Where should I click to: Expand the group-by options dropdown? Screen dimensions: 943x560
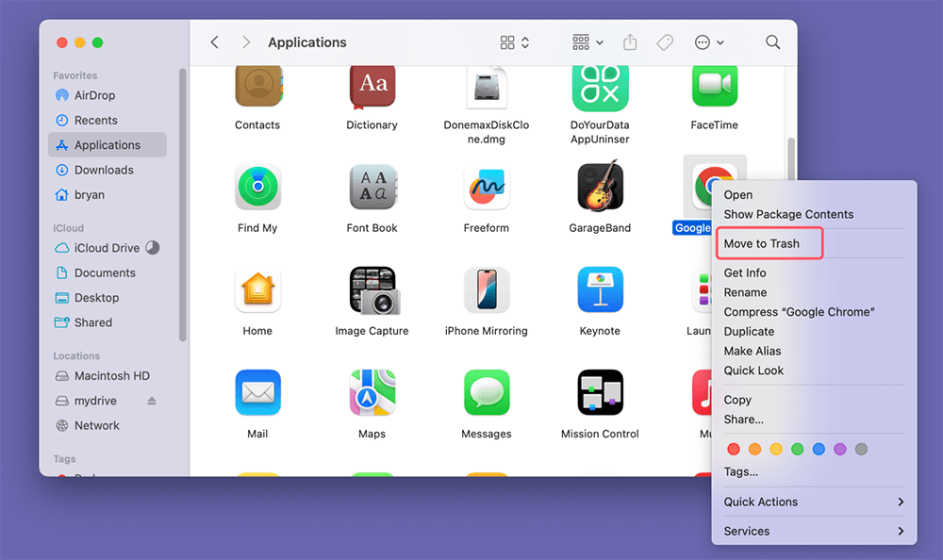(587, 42)
